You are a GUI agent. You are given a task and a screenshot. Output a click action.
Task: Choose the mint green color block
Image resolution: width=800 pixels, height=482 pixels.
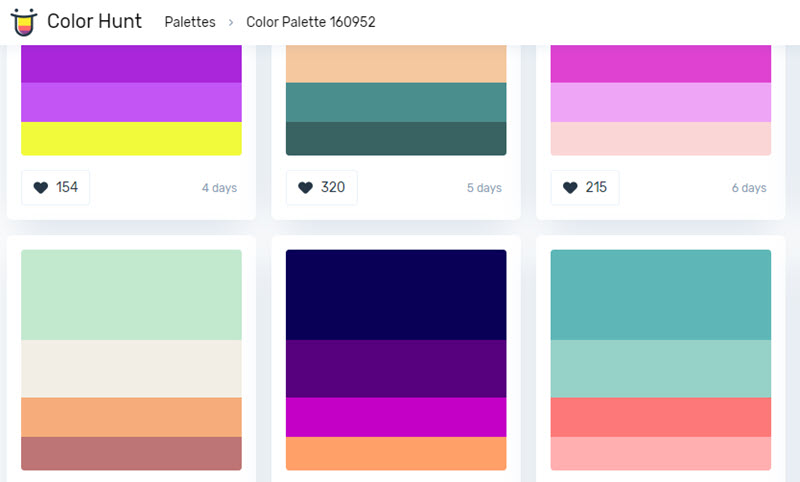click(x=131, y=294)
